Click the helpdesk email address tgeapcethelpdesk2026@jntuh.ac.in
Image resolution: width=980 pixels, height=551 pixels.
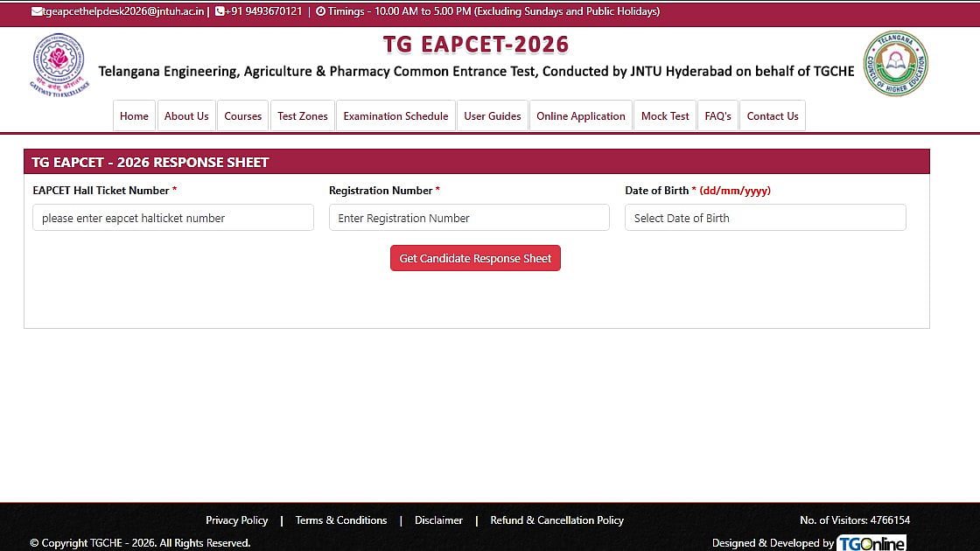click(123, 11)
